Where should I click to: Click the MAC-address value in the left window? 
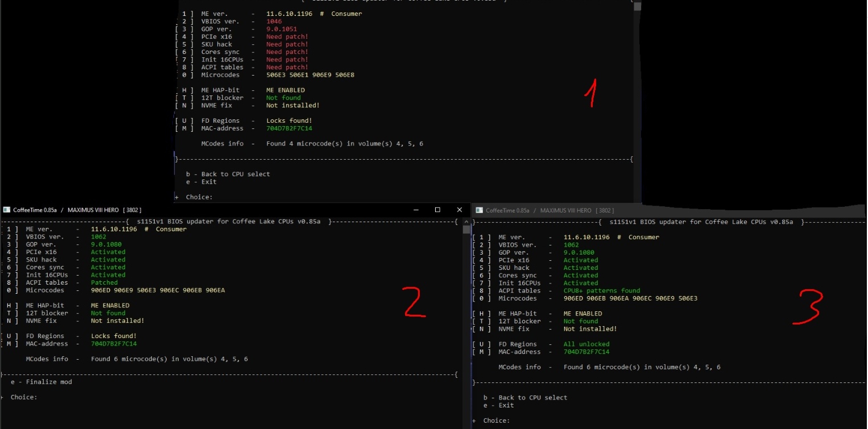[x=114, y=344]
